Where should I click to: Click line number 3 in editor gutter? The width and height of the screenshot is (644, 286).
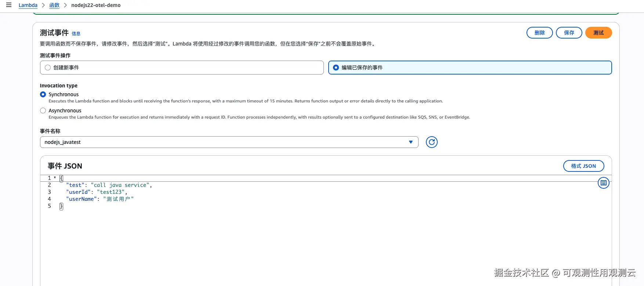click(x=49, y=192)
